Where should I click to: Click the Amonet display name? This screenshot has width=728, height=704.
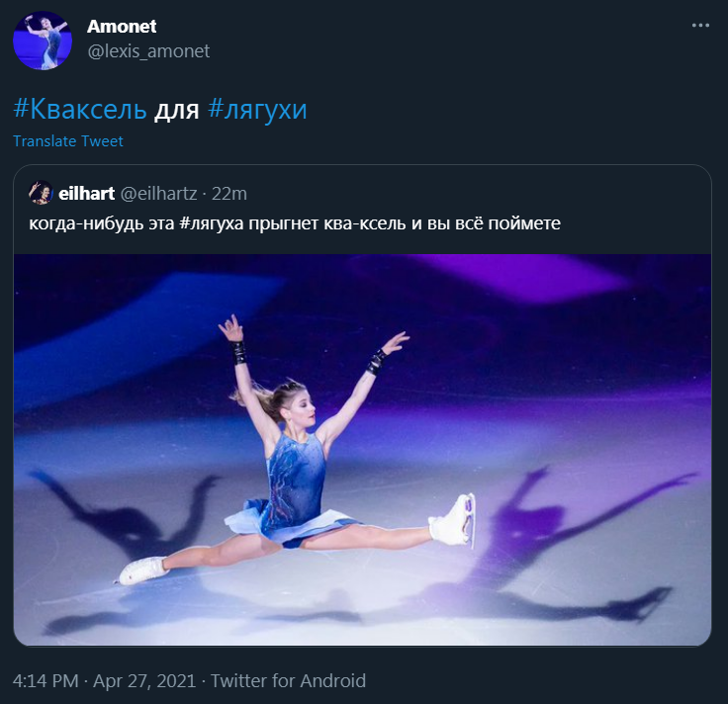coord(122,27)
